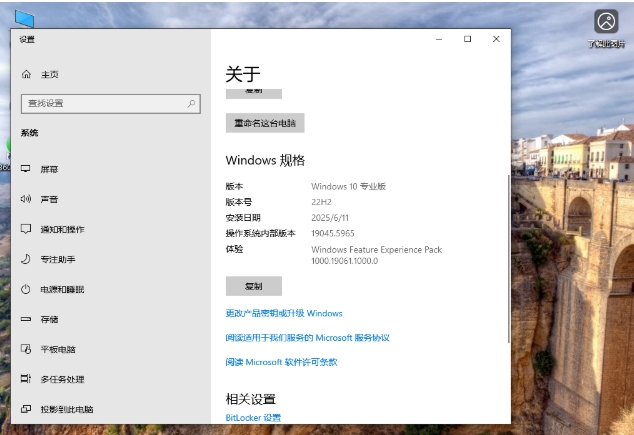Click 复制 button under Windows 规格
Screen dimensions: 634x435
(253, 286)
